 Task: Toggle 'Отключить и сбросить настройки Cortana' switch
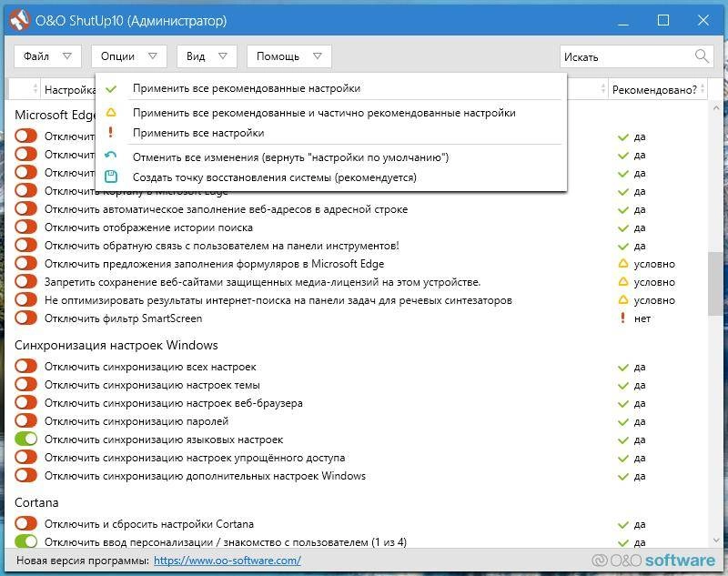click(x=25, y=523)
